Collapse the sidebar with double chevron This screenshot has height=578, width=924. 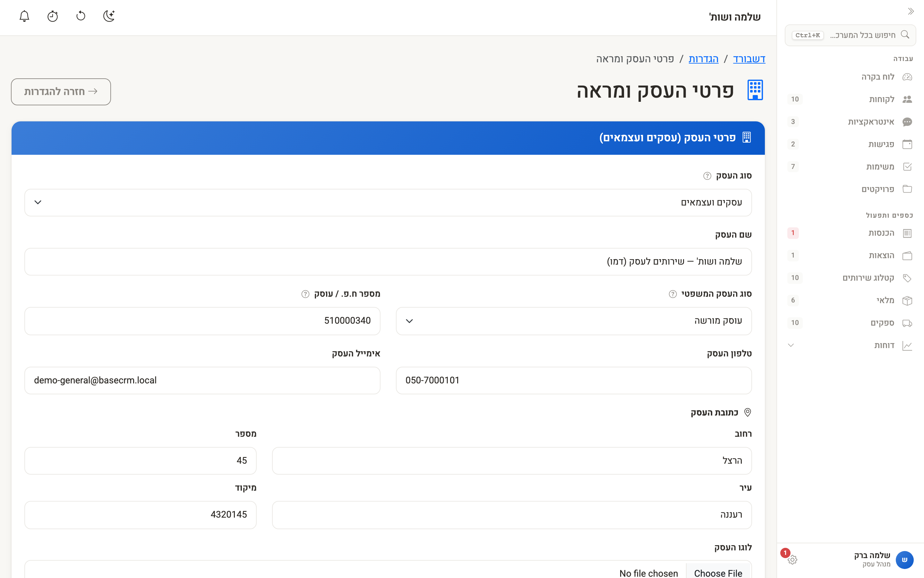(x=911, y=12)
